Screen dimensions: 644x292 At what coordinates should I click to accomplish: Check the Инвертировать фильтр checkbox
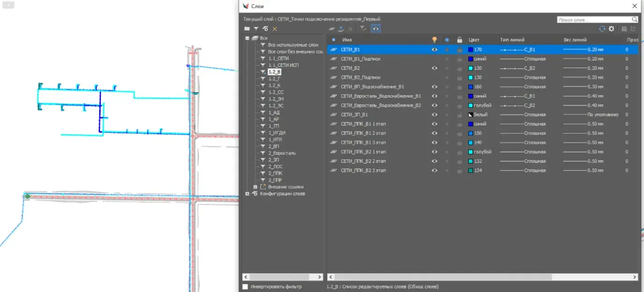[x=245, y=286]
